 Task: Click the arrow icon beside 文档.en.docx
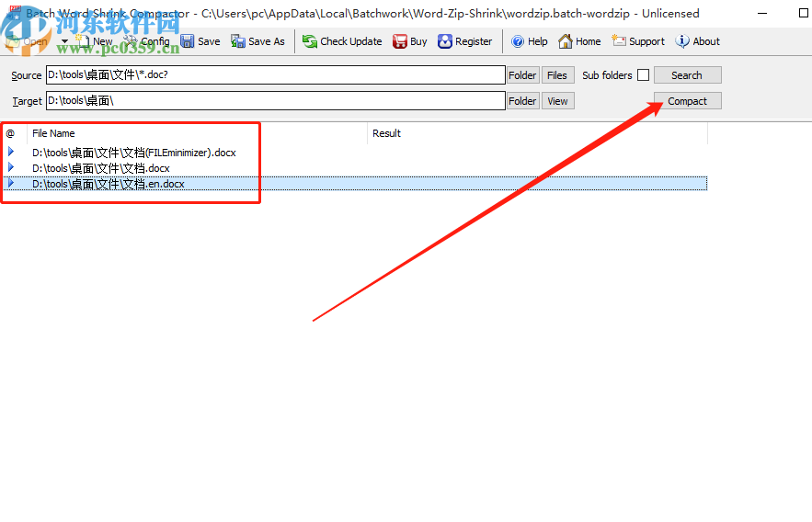click(11, 183)
